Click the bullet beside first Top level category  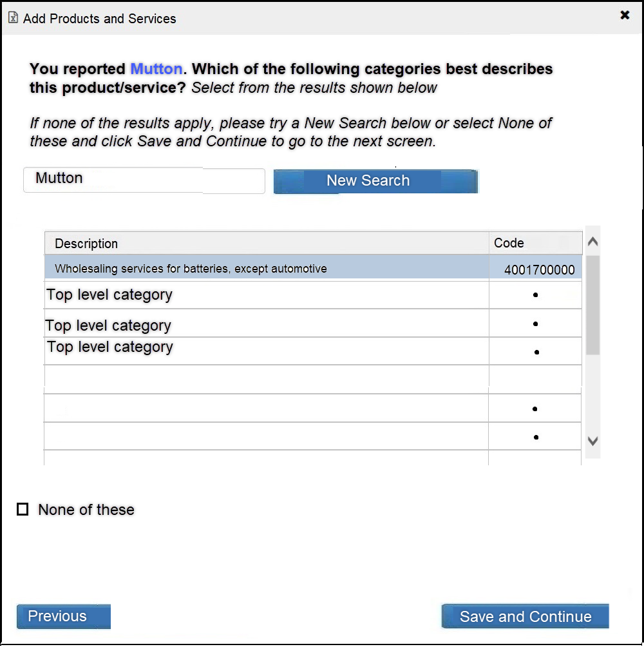point(536,295)
